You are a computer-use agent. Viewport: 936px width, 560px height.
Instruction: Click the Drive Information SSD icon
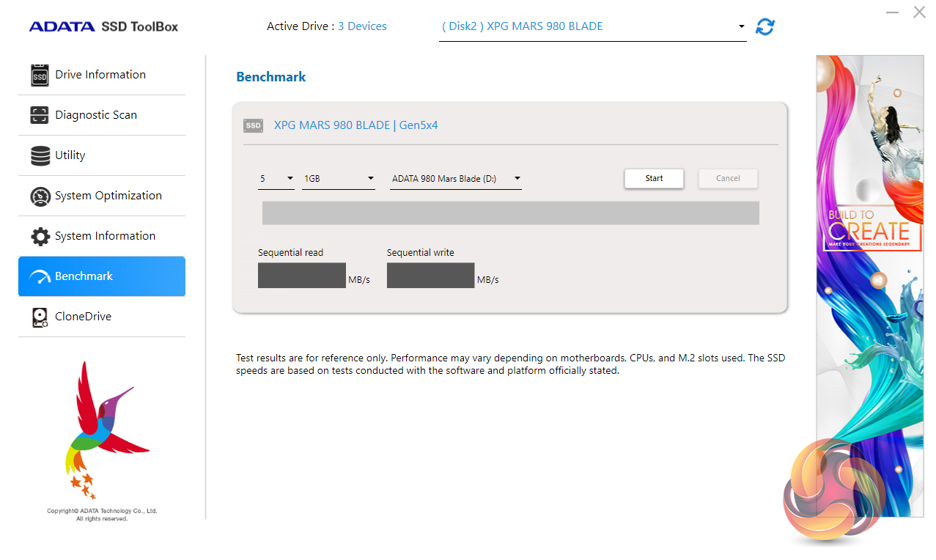tap(40, 75)
